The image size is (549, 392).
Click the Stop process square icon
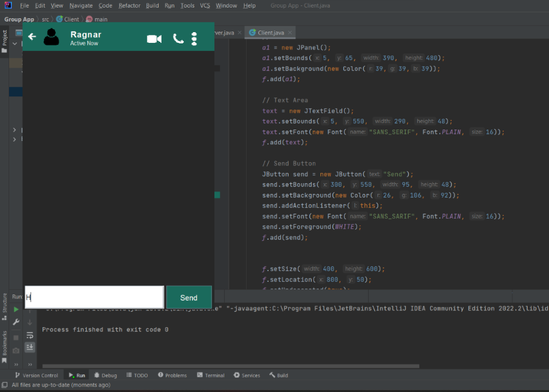pos(16,337)
